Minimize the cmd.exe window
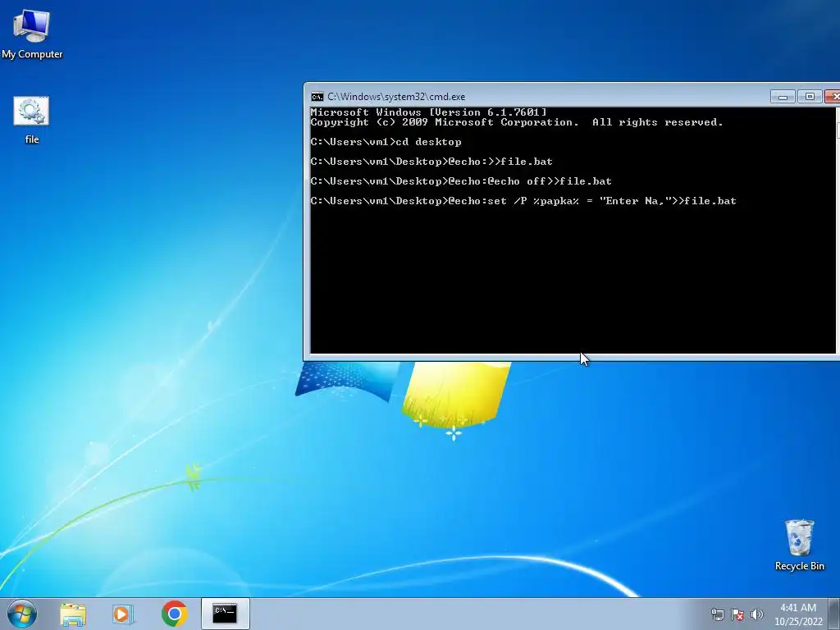This screenshot has width=840, height=630. (x=783, y=97)
